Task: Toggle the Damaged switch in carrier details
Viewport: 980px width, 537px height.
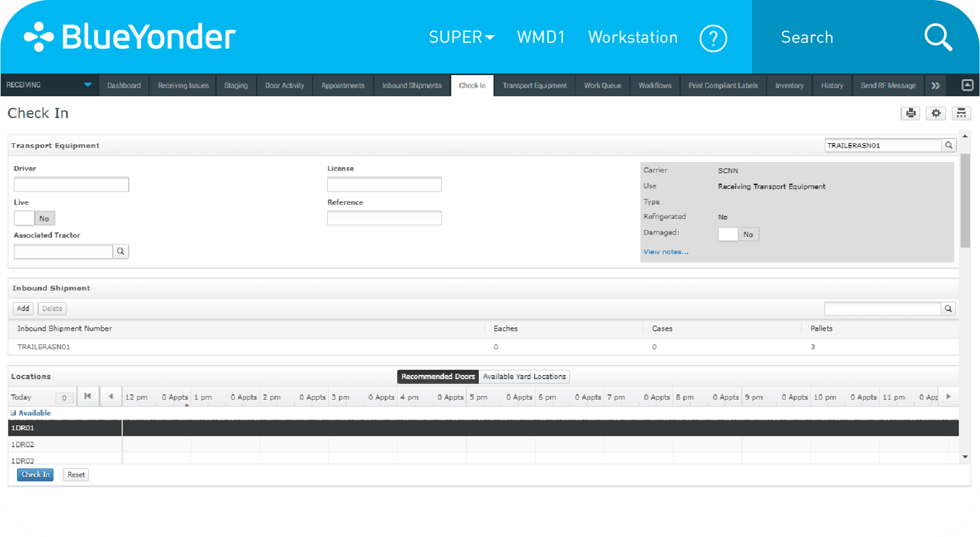Action: tap(728, 234)
